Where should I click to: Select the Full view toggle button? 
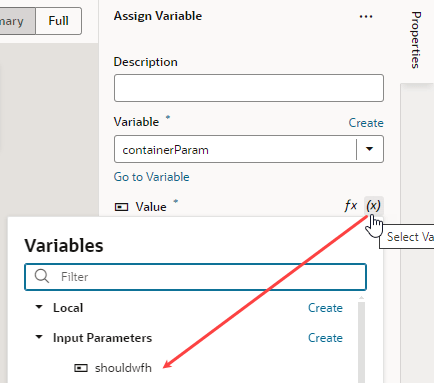58,21
